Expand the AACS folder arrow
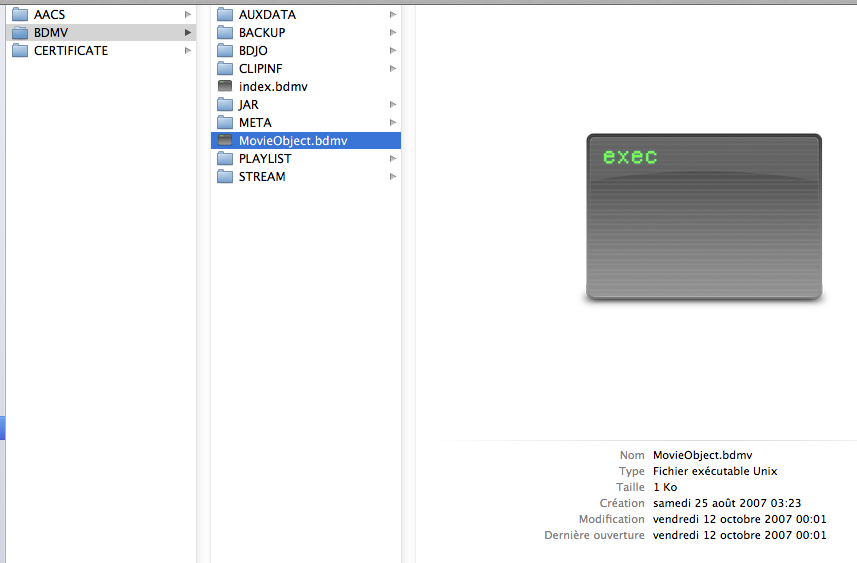The height and width of the screenshot is (563, 857). coord(188,15)
